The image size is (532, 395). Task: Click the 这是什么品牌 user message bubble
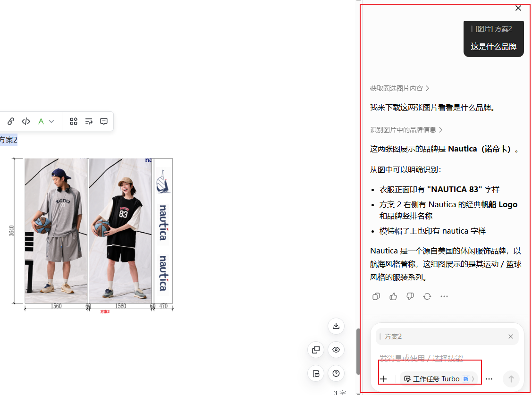(494, 39)
